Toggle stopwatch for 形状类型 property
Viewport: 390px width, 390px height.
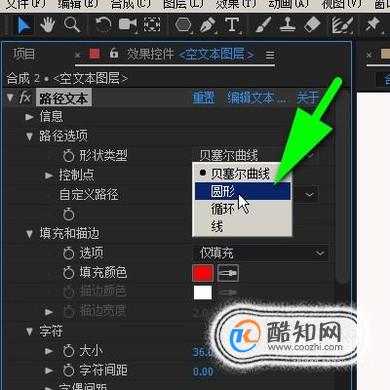click(x=68, y=155)
